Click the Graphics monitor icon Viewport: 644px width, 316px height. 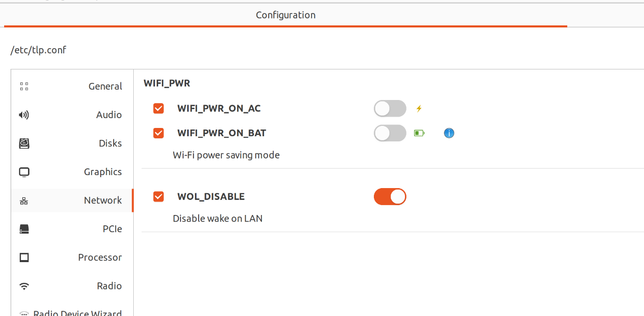pos(24,172)
